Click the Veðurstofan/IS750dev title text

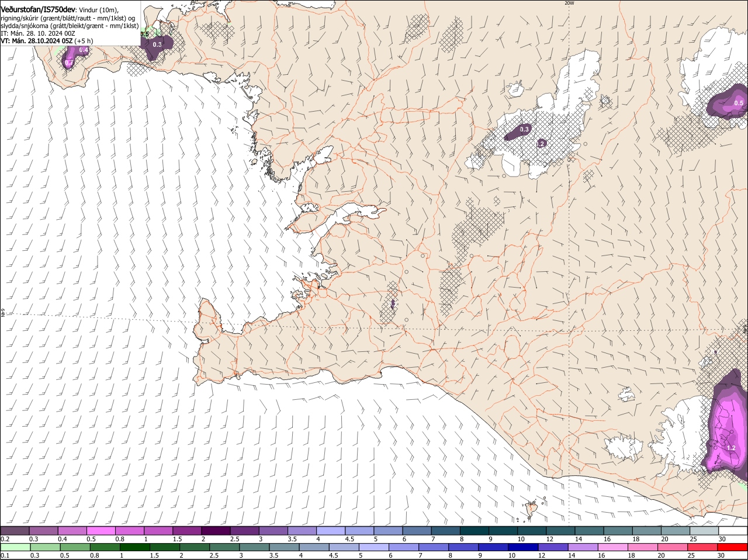[x=38, y=9]
